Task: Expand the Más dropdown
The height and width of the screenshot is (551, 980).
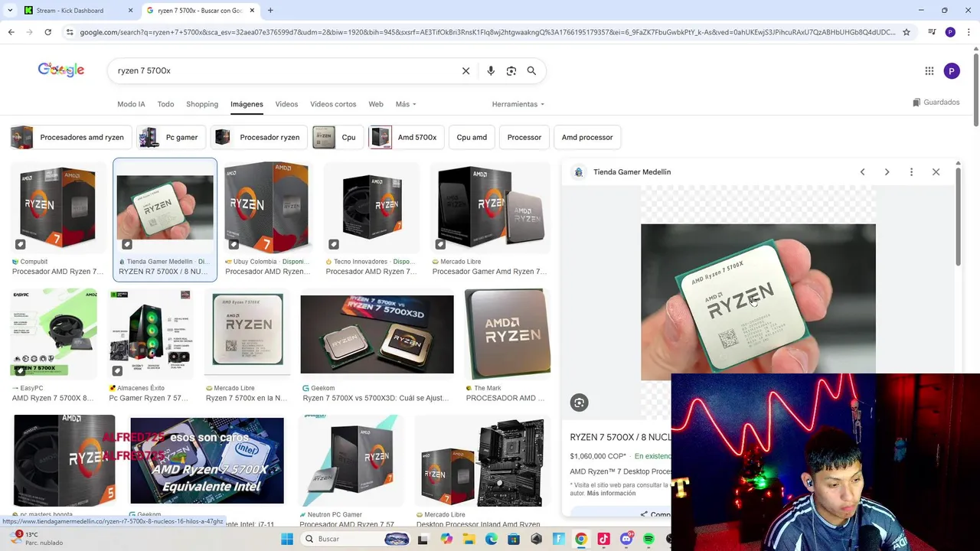Action: 406,104
